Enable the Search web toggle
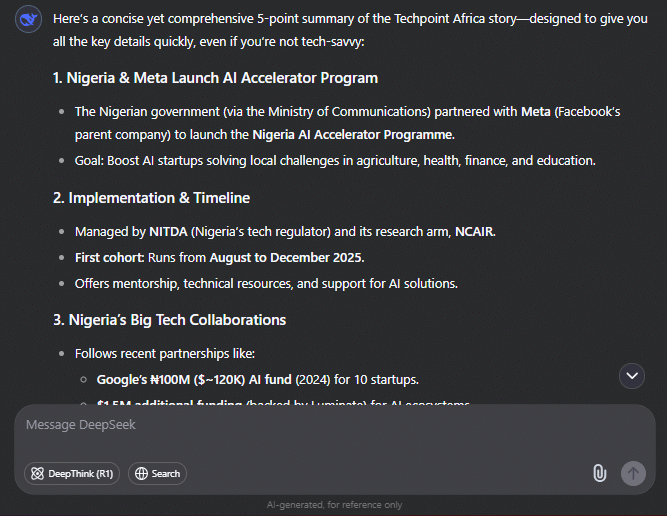 pos(157,473)
